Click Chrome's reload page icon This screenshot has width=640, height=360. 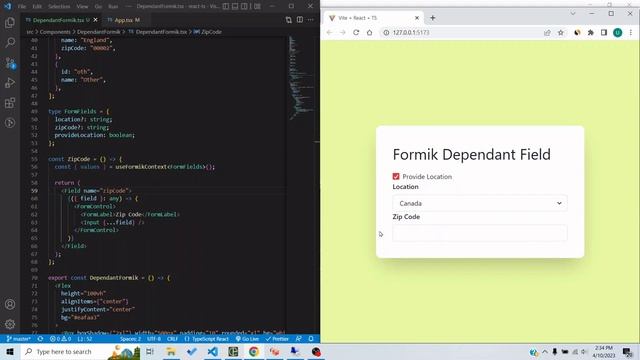(x=356, y=32)
